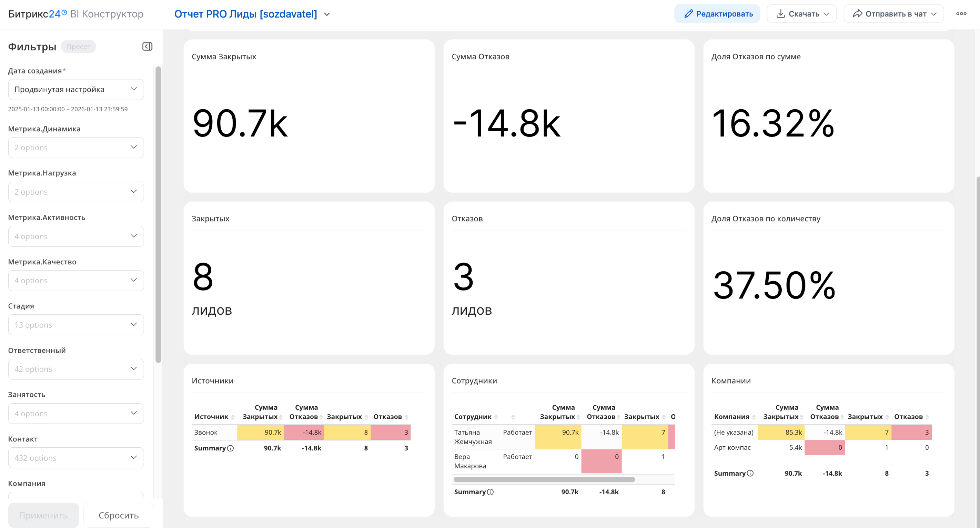This screenshot has width=980, height=528.
Task: Sort Сотрудники table by Сотрудник column
Action: tap(496, 417)
